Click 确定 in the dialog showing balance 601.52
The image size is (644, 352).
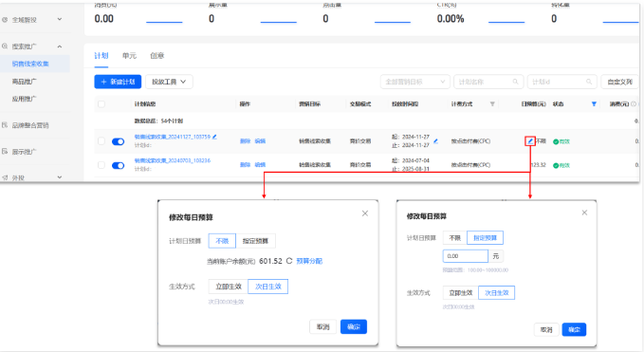354,327
